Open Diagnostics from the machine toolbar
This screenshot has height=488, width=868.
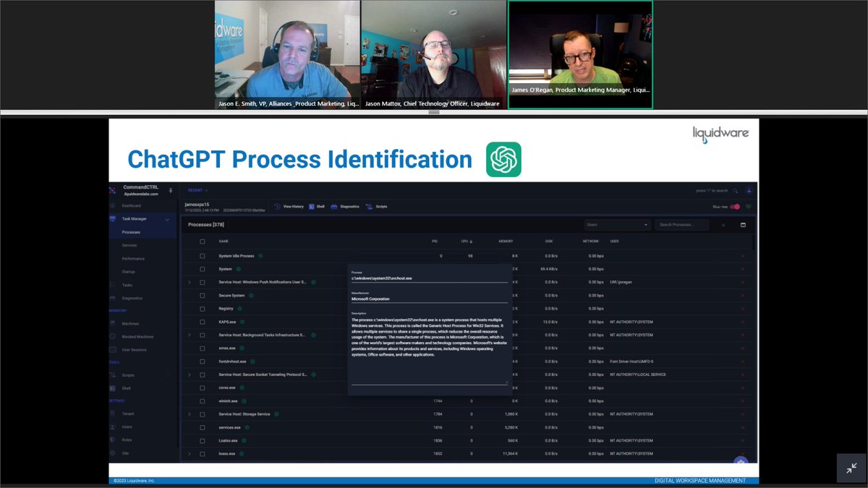(x=346, y=207)
